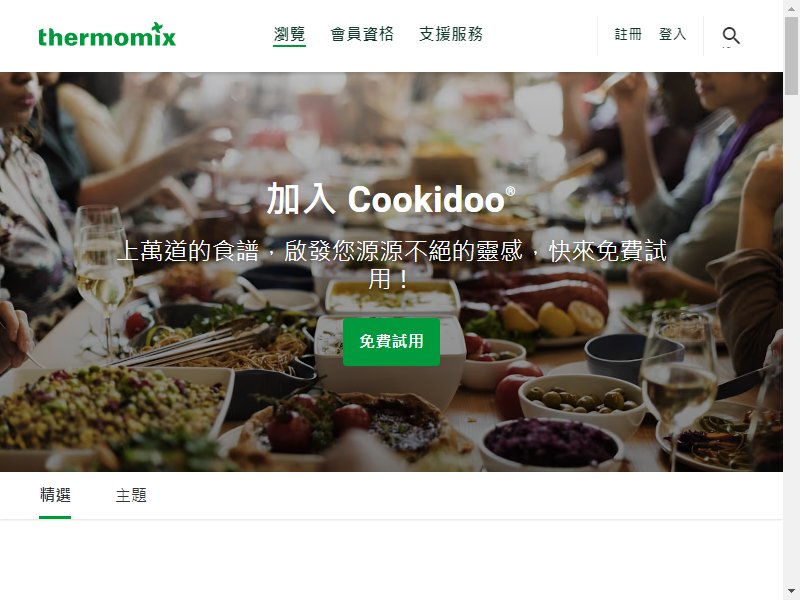Click the 登入 link

[x=672, y=34]
